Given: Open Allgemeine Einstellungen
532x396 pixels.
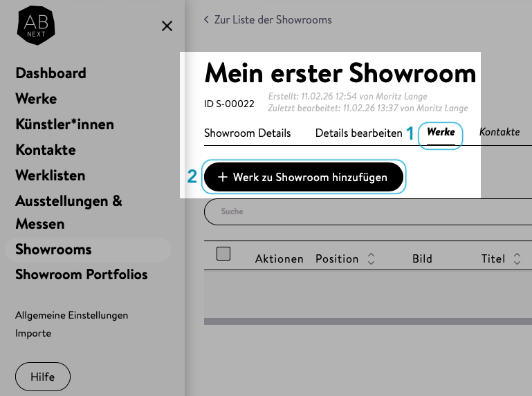Looking at the screenshot, I should tap(71, 315).
